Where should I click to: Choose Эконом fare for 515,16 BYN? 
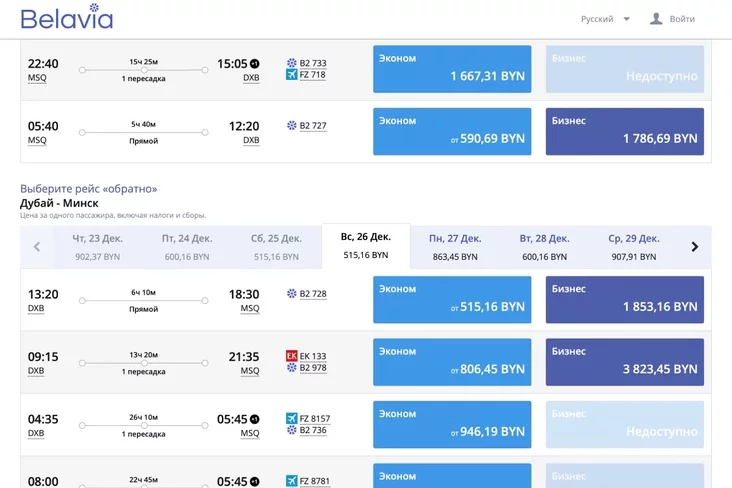pyautogui.click(x=452, y=300)
